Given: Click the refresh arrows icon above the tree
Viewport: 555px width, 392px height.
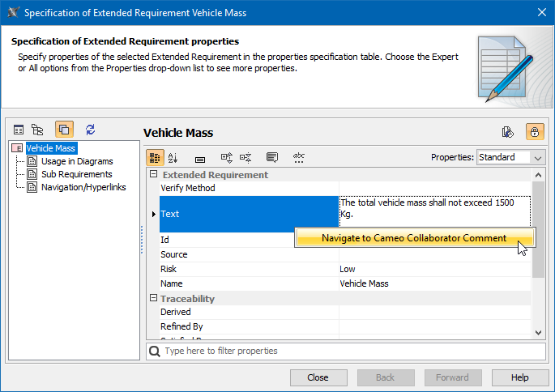Looking at the screenshot, I should point(90,130).
